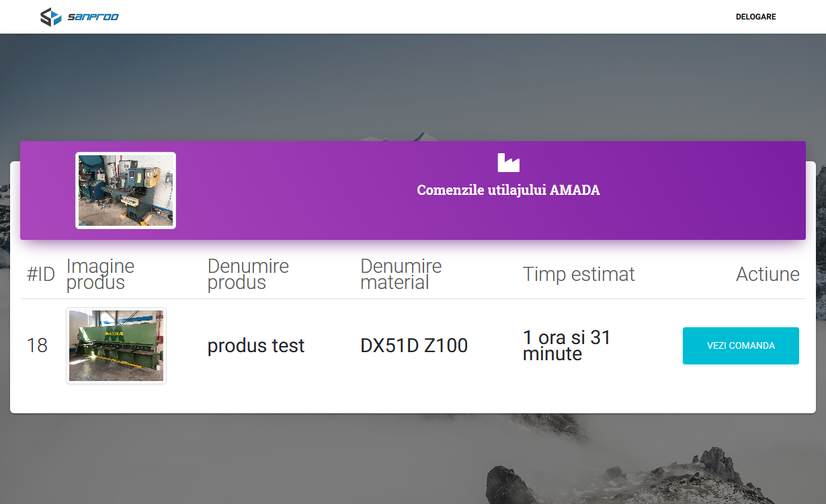Screen dimensions: 826x504
Task: Open the green machine product image
Action: 116,345
